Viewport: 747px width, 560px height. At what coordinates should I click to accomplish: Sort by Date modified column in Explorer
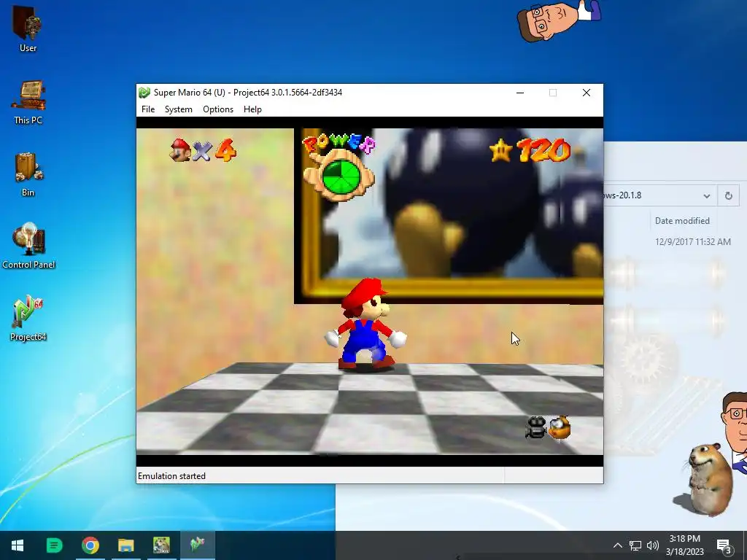(x=682, y=220)
